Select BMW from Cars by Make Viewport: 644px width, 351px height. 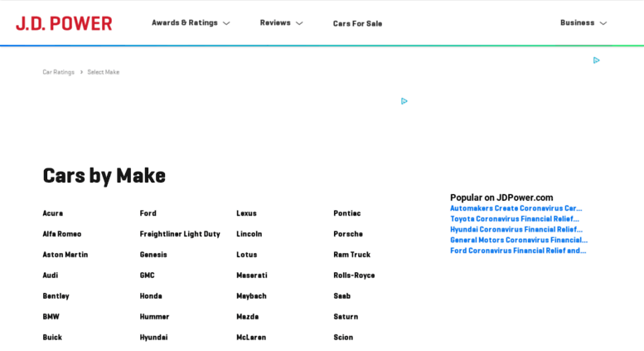(x=51, y=316)
